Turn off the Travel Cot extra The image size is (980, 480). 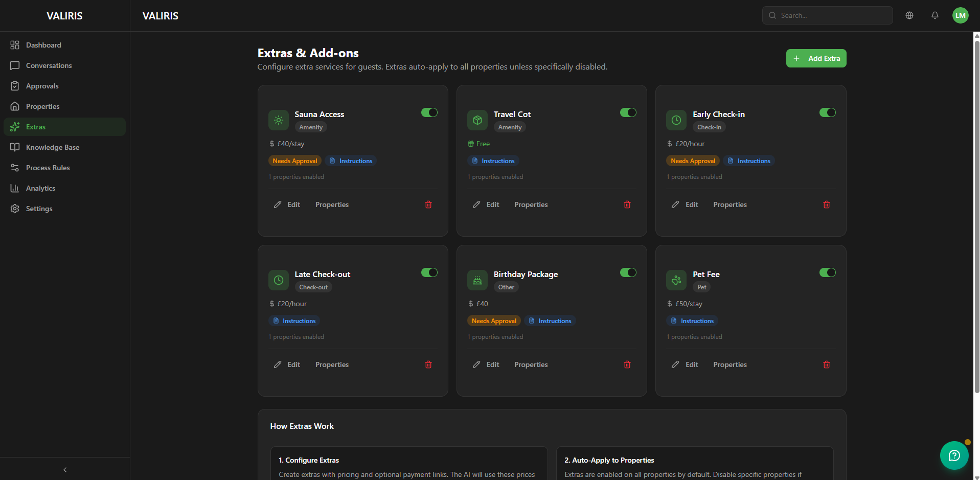[x=628, y=112]
